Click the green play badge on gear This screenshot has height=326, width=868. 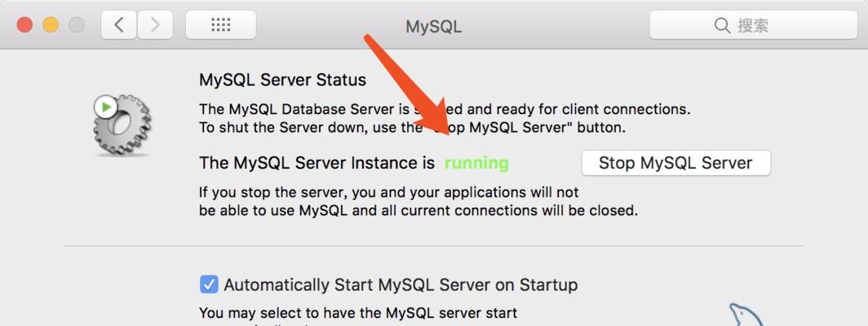[106, 107]
